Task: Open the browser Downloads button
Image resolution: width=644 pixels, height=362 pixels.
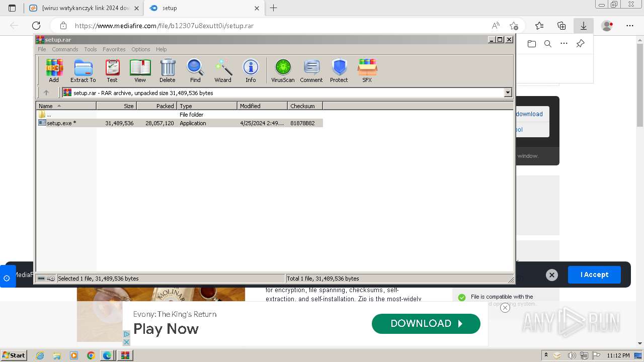Action: point(584,26)
